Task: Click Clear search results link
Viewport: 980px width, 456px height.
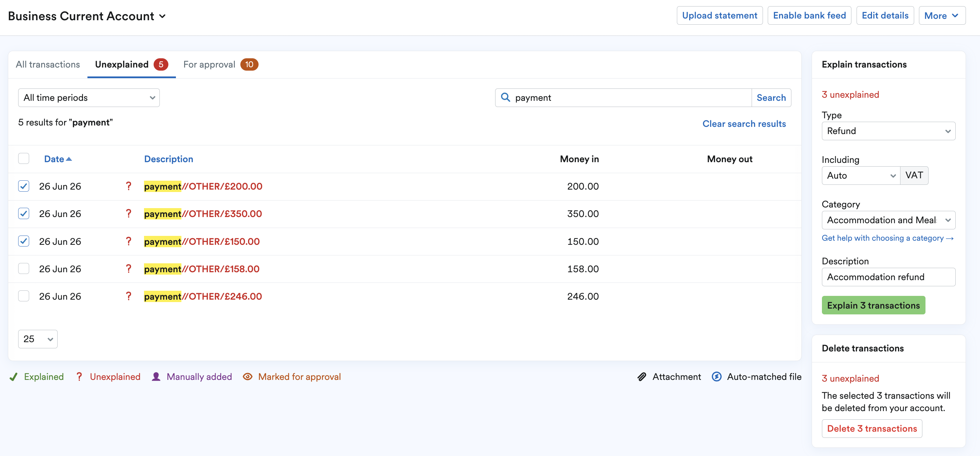Action: 744,124
